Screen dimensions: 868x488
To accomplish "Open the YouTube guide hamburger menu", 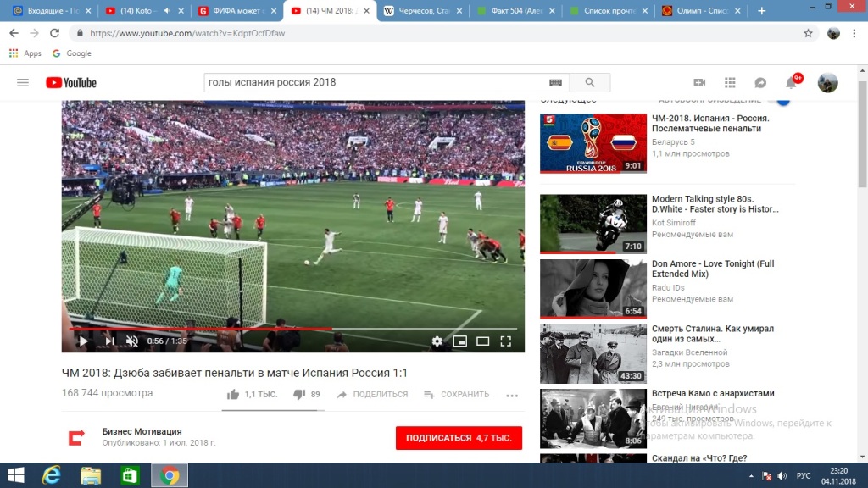I will pos(23,83).
